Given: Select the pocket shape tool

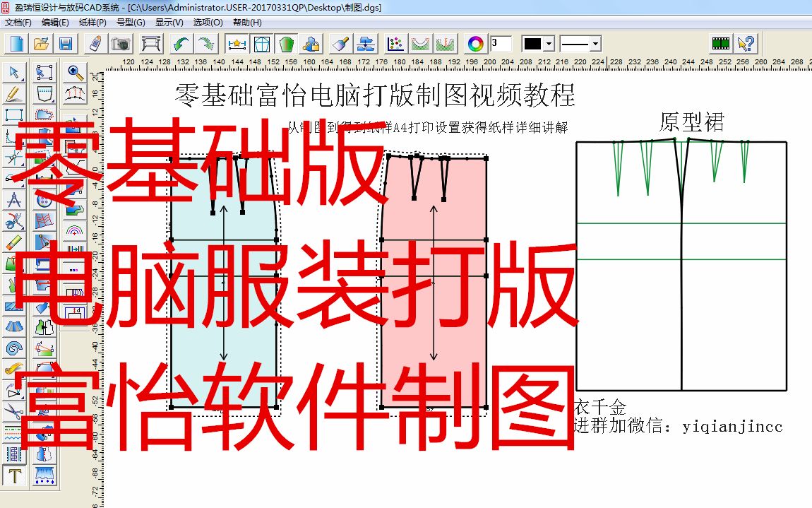Looking at the screenshot, I should coord(44,94).
